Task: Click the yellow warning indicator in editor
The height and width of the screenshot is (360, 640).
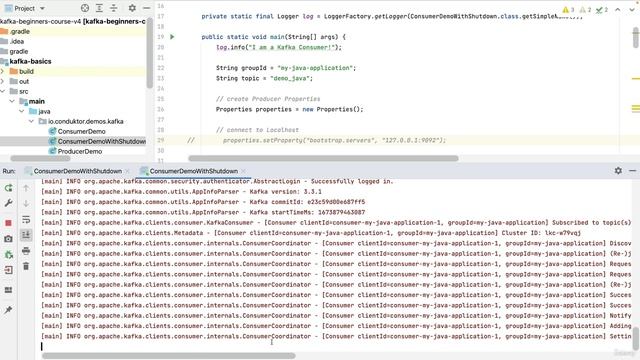Action: pos(568,9)
